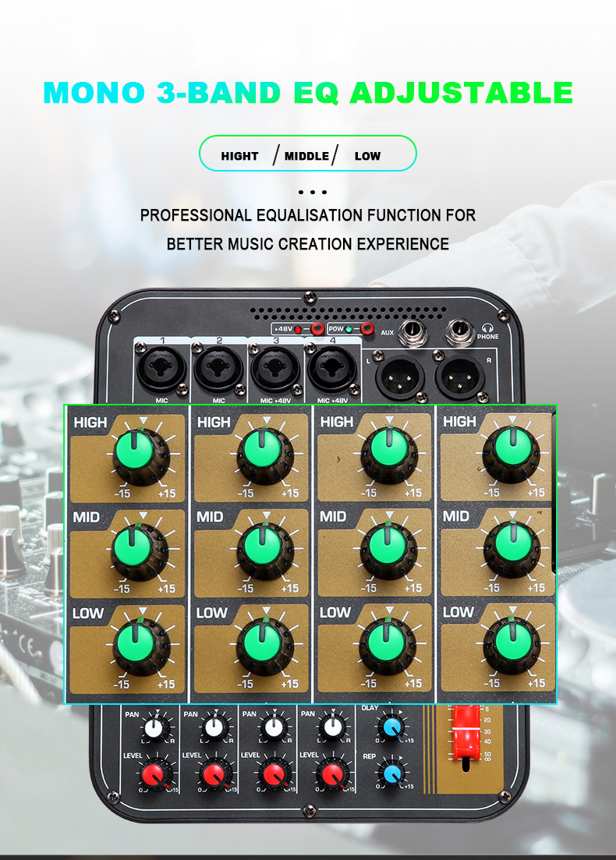Click the MID EQ knob in the leftmost column
Image resolution: width=616 pixels, height=860 pixels.
pyautogui.click(x=139, y=551)
